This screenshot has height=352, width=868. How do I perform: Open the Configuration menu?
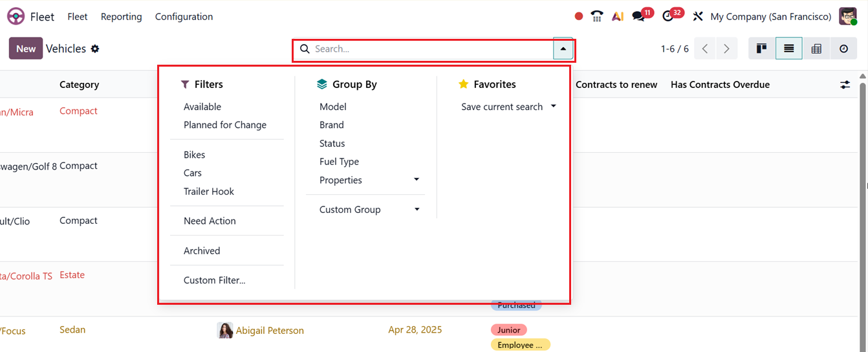(184, 16)
